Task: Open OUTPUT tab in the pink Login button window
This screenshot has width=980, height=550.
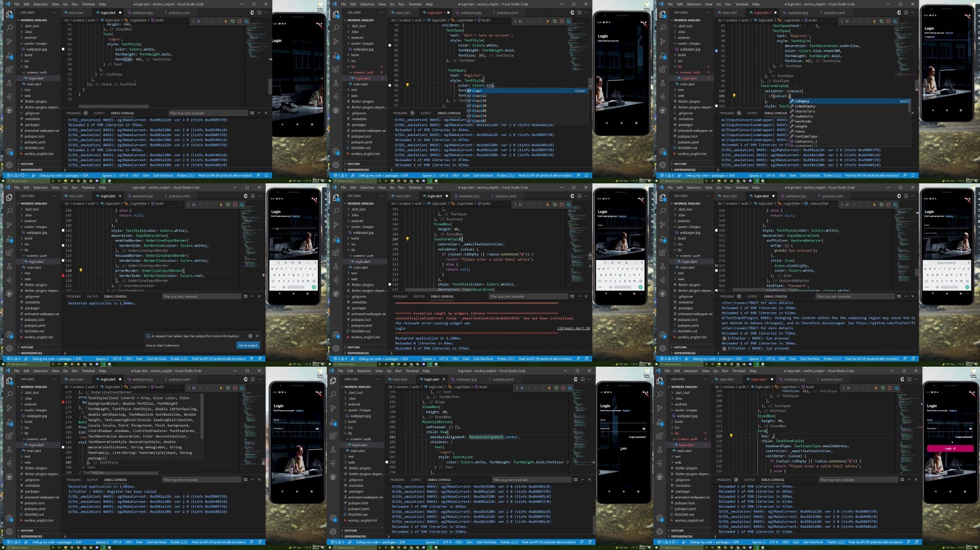Action: pyautogui.click(x=750, y=480)
